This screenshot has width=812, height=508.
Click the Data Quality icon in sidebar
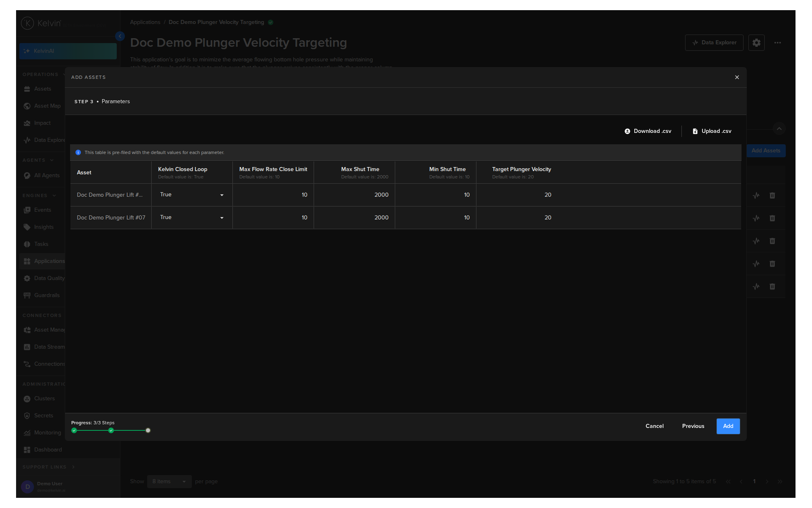pyautogui.click(x=27, y=279)
